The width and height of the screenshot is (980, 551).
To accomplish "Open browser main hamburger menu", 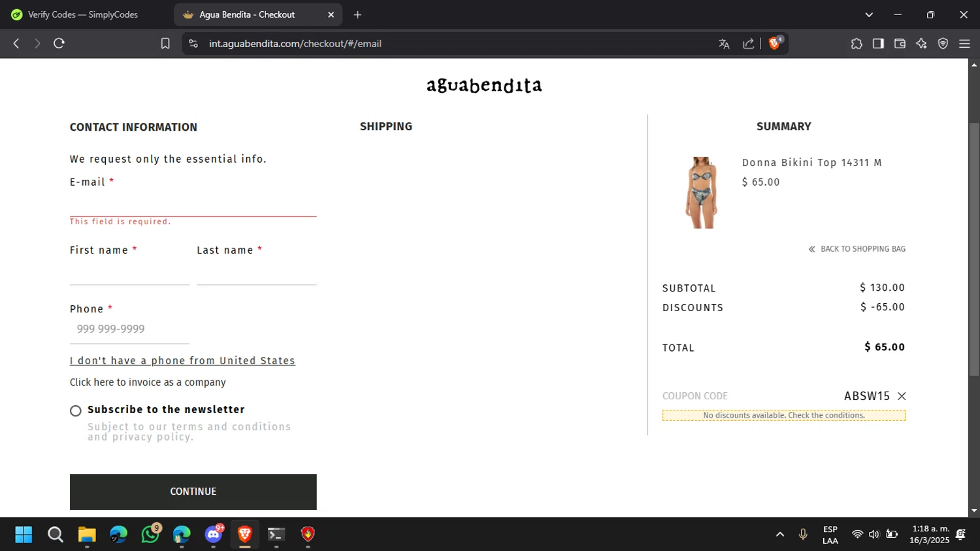I will click(964, 44).
